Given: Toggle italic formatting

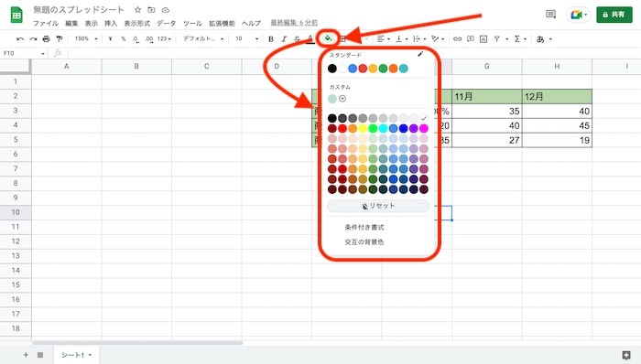Looking at the screenshot, I should click(x=284, y=39).
